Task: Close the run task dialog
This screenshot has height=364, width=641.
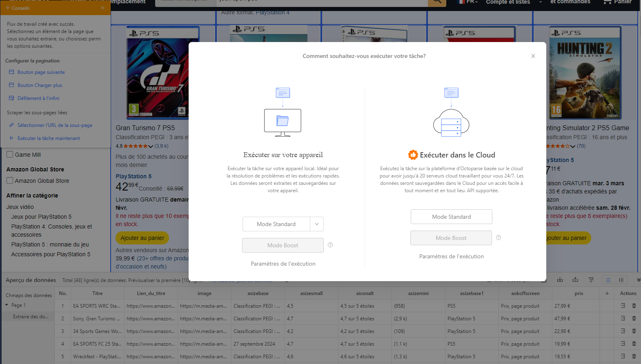Action: (533, 56)
